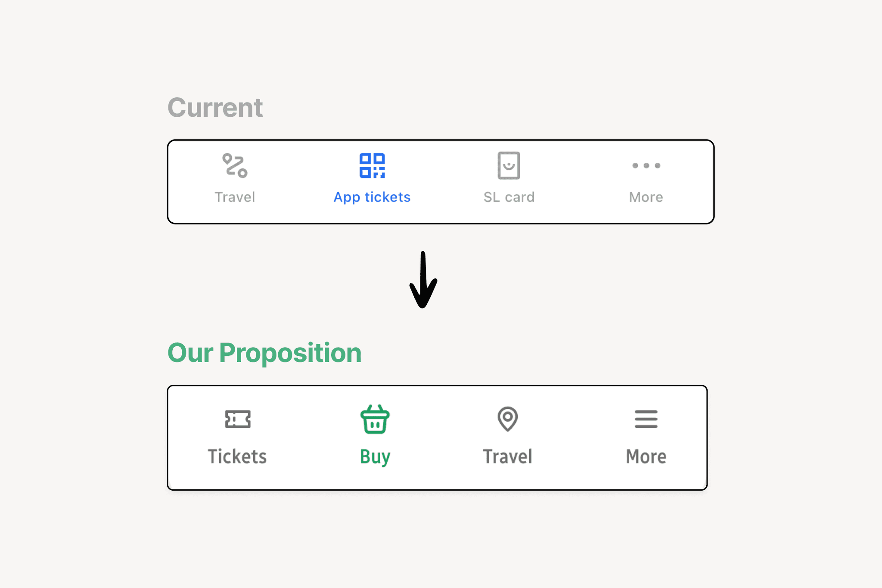Select the green Buy tab label
This screenshot has height=588, width=882.
click(375, 457)
